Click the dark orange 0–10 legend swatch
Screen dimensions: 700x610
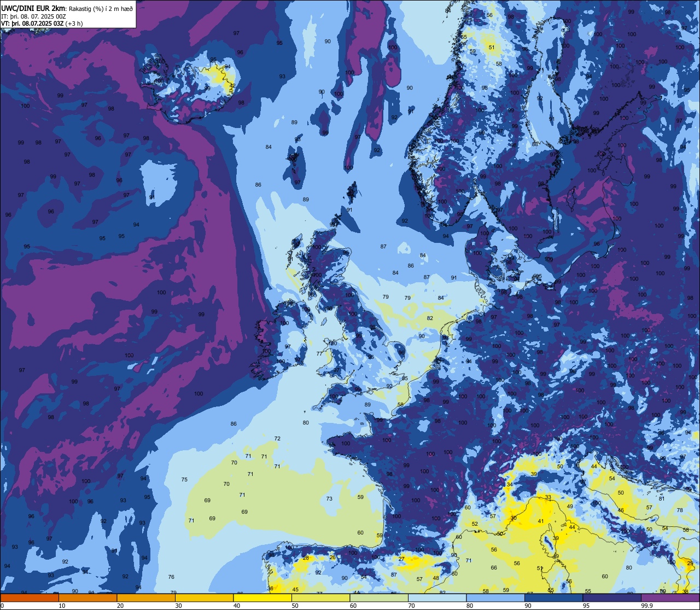pos(30,598)
